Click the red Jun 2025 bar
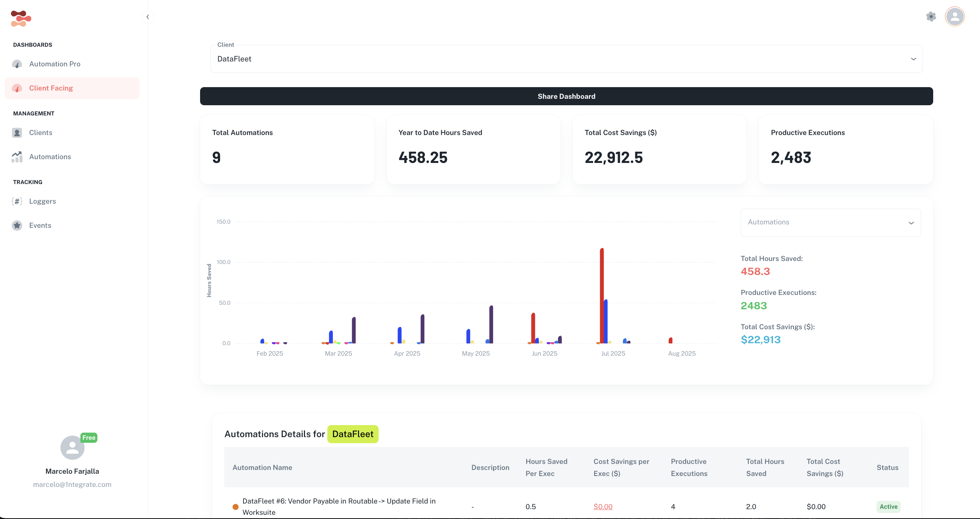Image resolution: width=980 pixels, height=519 pixels. 533,328
